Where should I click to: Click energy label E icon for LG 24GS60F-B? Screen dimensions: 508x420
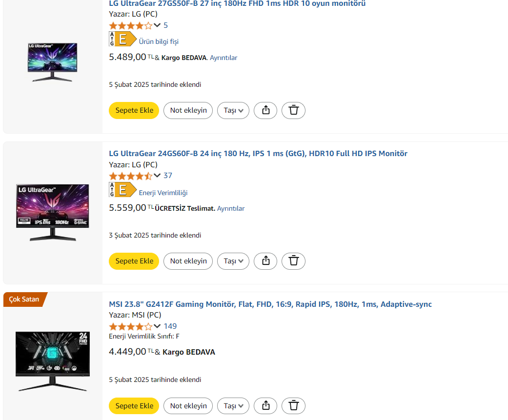point(122,190)
